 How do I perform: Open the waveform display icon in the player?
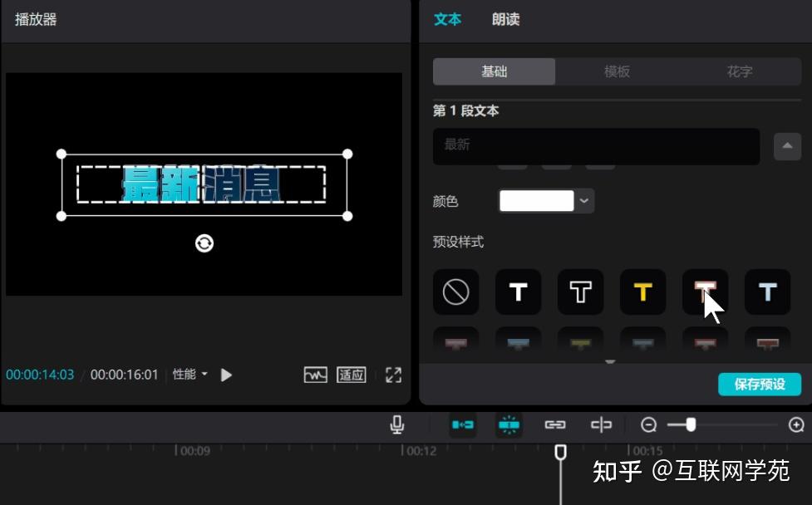(315, 375)
